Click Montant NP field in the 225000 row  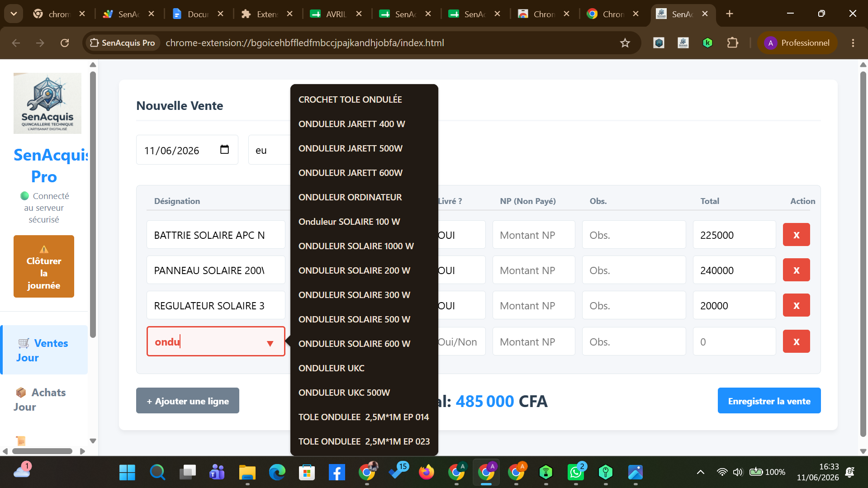pyautogui.click(x=534, y=235)
